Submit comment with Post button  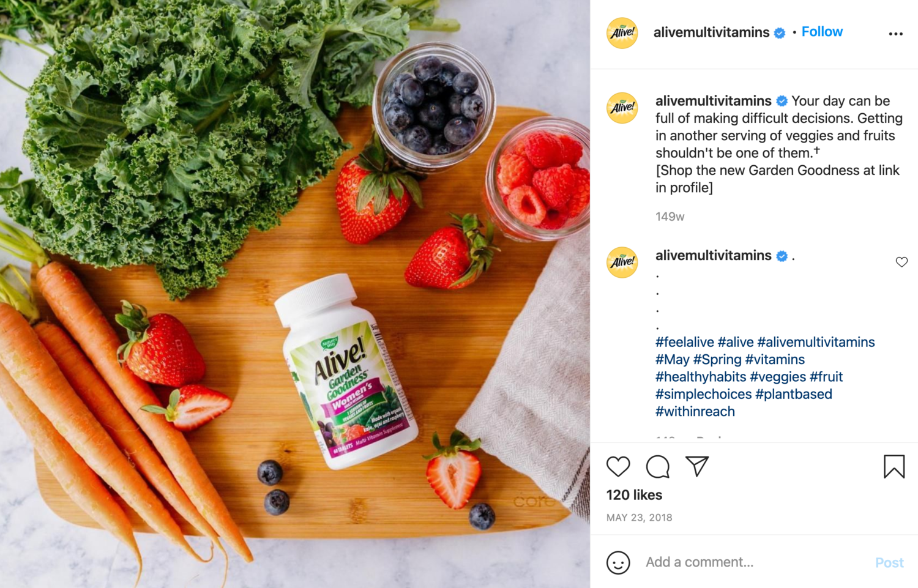click(x=889, y=563)
